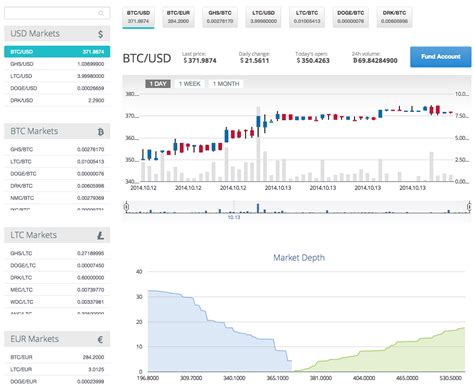474x388 pixels.
Task: Click the magnifier icon in the search box
Action: 101,13
